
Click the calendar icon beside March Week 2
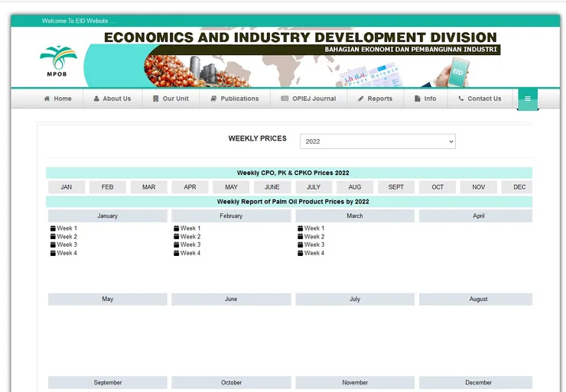coord(301,237)
